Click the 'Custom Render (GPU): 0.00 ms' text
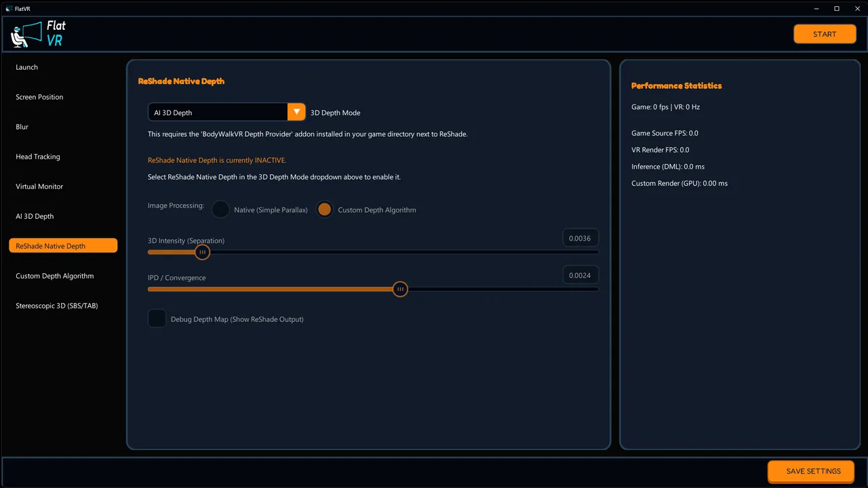 point(679,183)
